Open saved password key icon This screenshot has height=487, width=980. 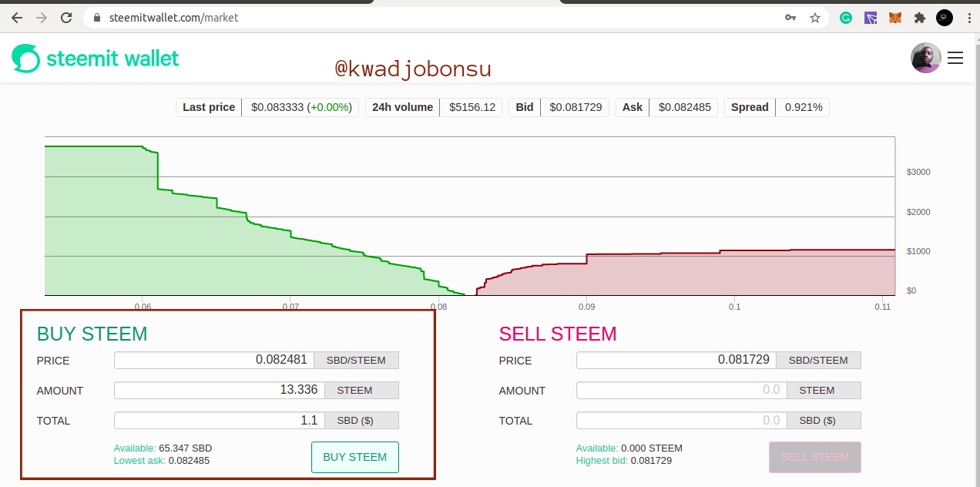click(790, 17)
